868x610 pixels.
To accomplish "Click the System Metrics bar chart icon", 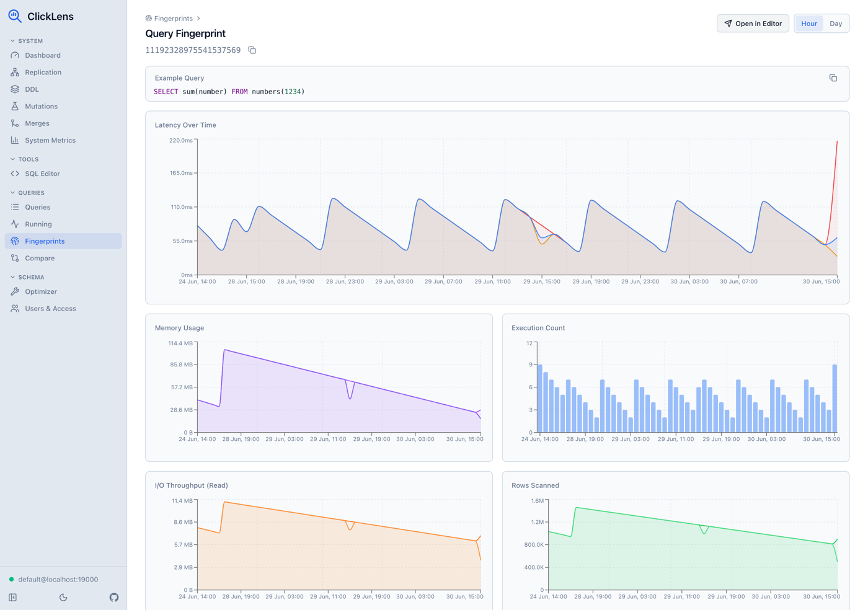I will click(x=15, y=140).
